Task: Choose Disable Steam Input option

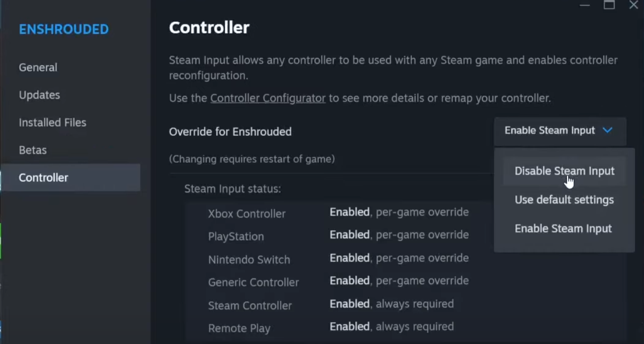Action: pos(564,171)
